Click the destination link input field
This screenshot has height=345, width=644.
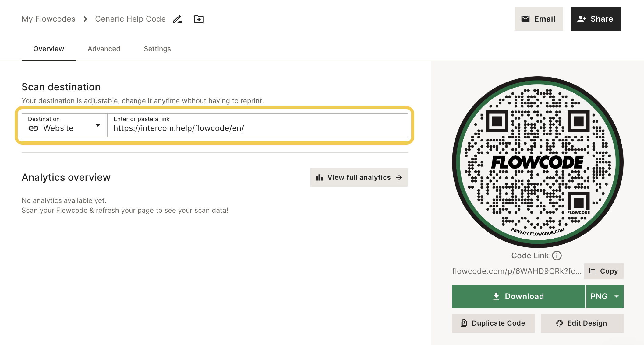coord(257,125)
